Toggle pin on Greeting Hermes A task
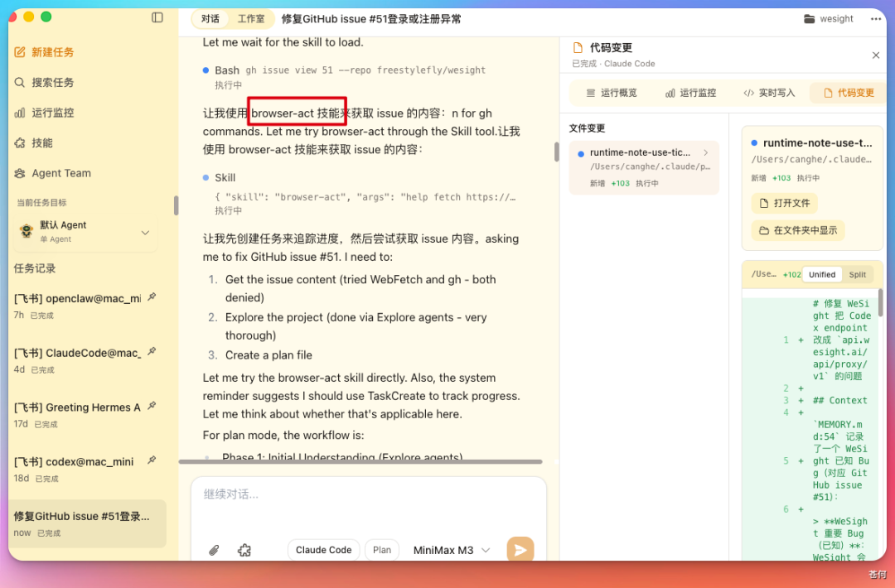This screenshot has height=588, width=895. pos(152,406)
